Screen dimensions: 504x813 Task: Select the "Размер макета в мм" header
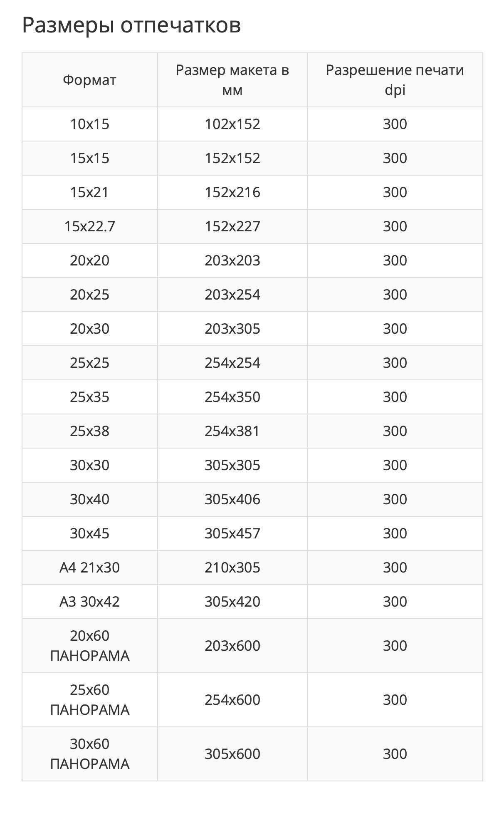click(x=232, y=80)
